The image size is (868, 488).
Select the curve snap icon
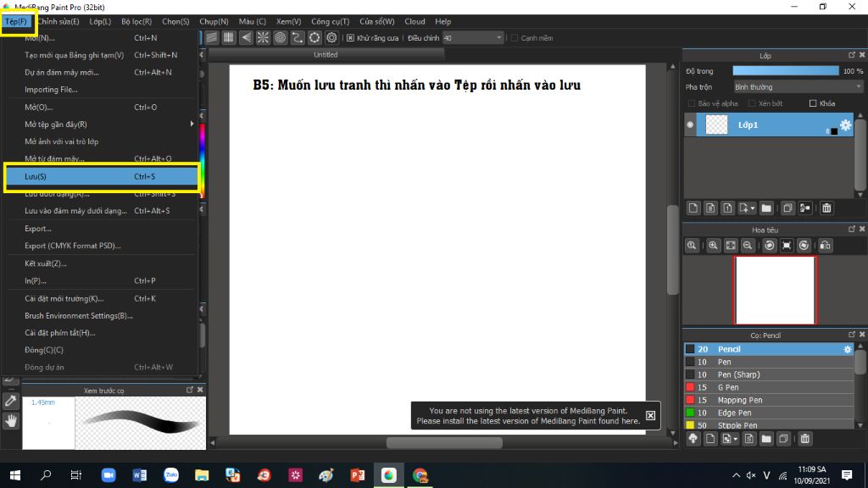pos(298,37)
